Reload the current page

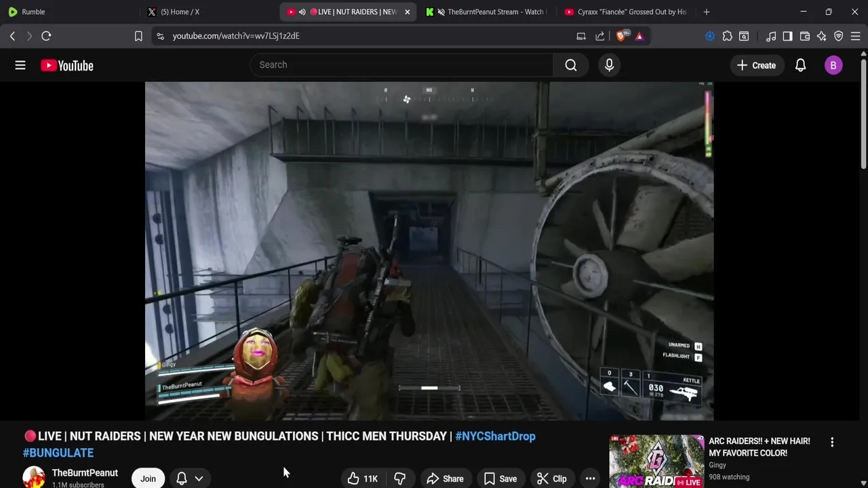46,36
